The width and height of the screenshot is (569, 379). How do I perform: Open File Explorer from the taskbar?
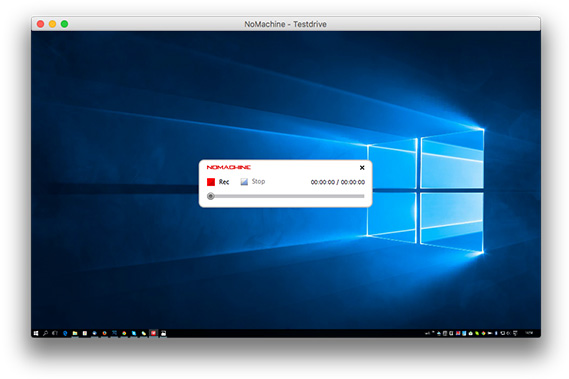[x=75, y=333]
